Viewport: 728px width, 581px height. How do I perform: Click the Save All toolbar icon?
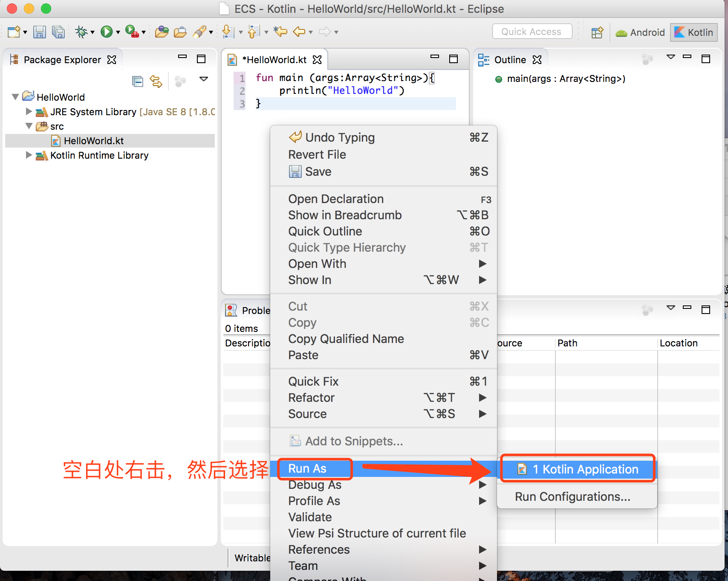pyautogui.click(x=58, y=32)
